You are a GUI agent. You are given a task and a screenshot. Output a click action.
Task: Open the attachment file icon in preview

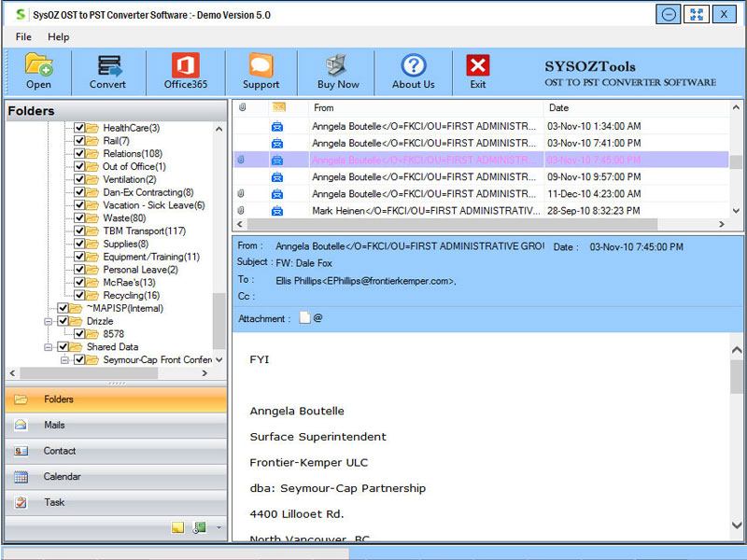[x=304, y=317]
